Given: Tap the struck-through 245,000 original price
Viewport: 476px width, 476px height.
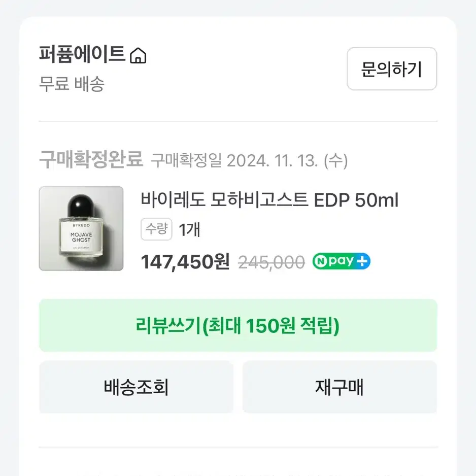Looking at the screenshot, I should pos(271,262).
